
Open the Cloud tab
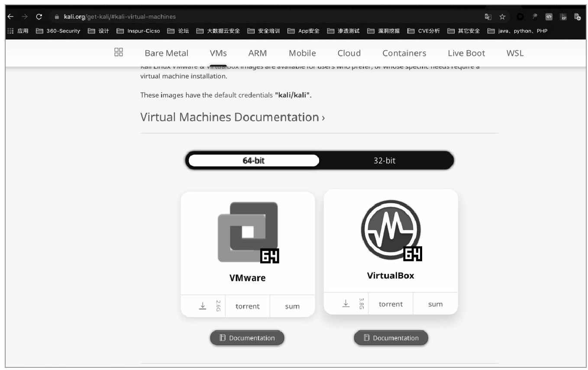coord(349,53)
